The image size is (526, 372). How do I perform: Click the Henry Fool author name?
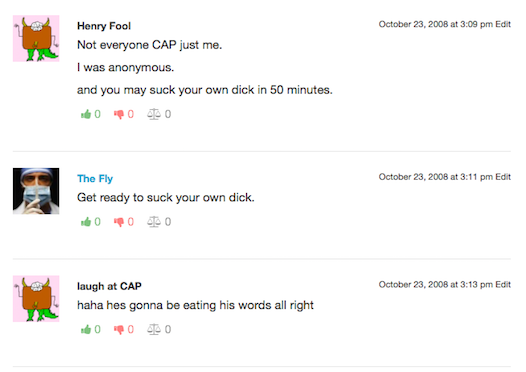pos(104,26)
